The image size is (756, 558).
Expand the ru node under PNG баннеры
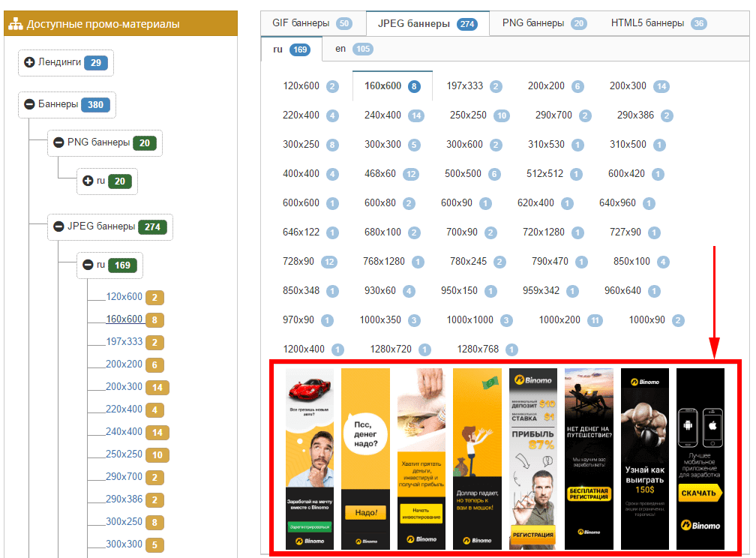click(88, 181)
